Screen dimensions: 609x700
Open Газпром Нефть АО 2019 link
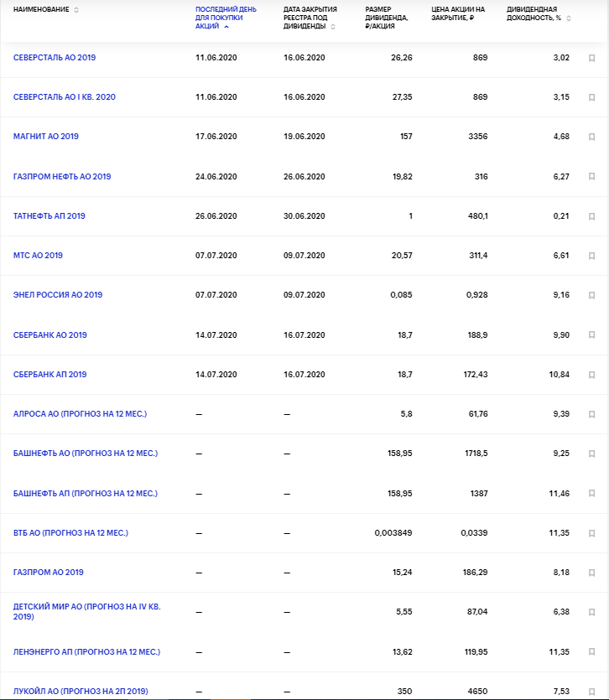pyautogui.click(x=62, y=176)
